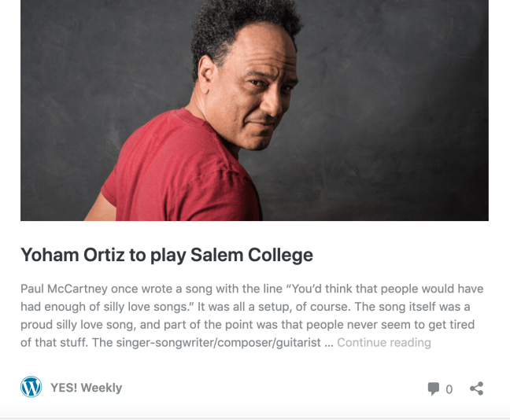
Task: Click the share icon
Action: tap(476, 389)
